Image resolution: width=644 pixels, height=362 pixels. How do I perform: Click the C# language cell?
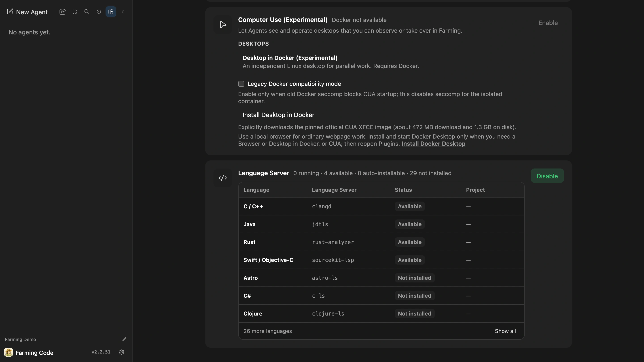click(247, 296)
